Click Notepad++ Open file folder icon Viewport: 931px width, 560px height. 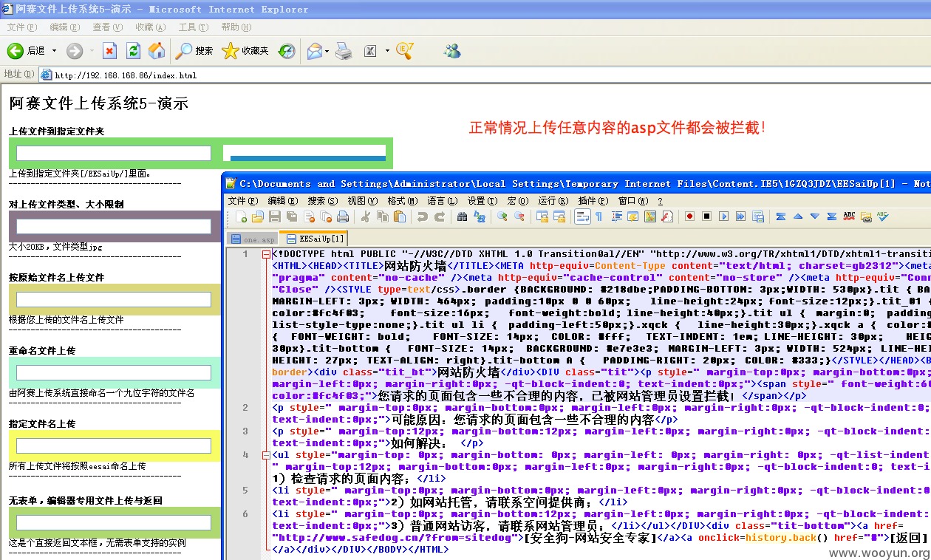pyautogui.click(x=258, y=216)
